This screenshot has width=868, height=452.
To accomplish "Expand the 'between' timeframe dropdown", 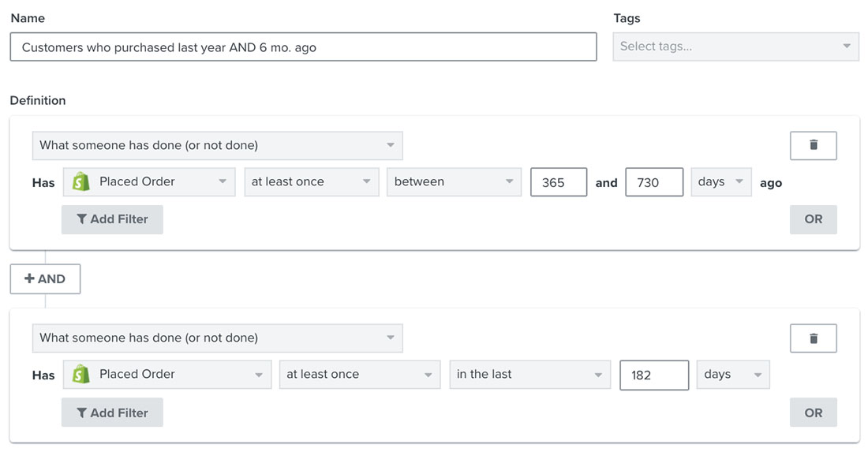I will [x=454, y=182].
